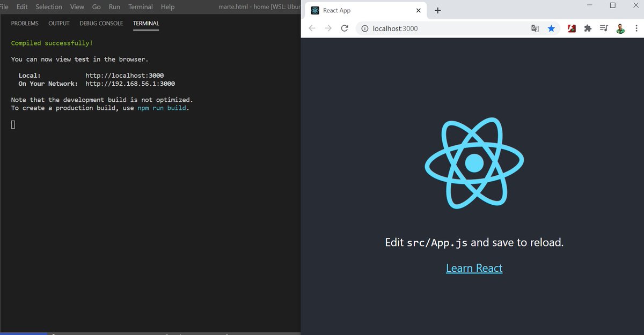This screenshot has height=335, width=644.
Task: Open a new Chrome tab with plus button
Action: click(x=437, y=11)
